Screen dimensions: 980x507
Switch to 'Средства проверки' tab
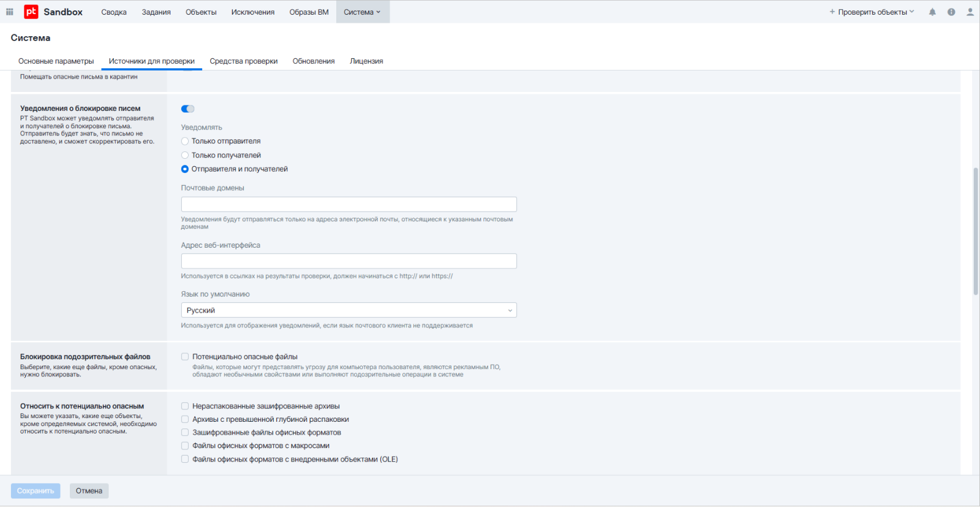point(244,61)
